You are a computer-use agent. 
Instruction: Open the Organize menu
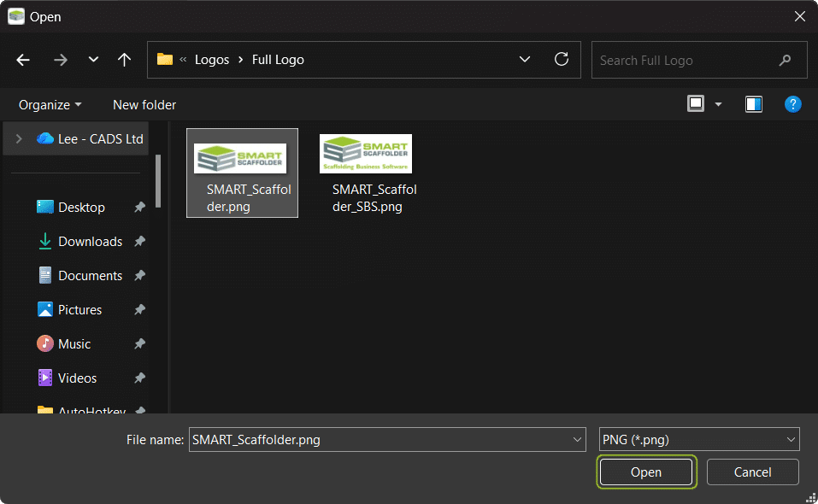point(50,105)
